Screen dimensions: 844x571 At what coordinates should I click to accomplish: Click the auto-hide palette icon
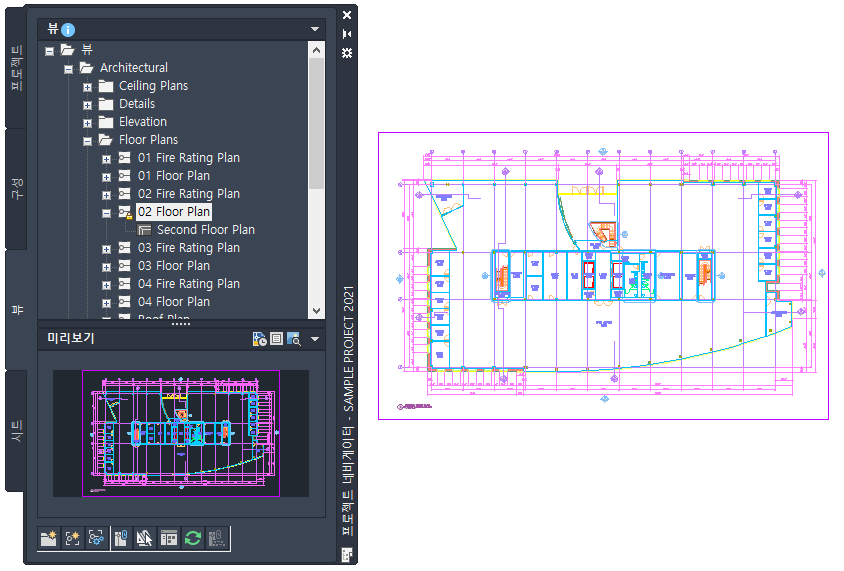(347, 34)
